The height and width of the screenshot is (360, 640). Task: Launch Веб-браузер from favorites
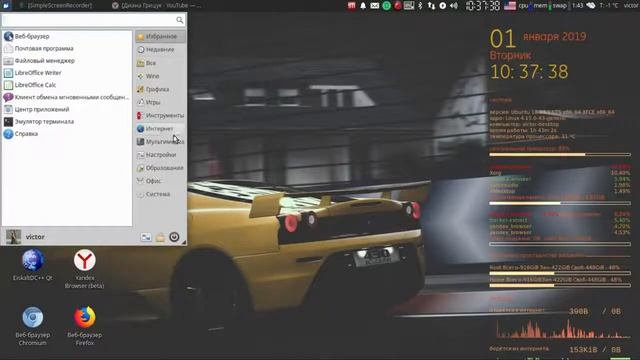[67, 36]
